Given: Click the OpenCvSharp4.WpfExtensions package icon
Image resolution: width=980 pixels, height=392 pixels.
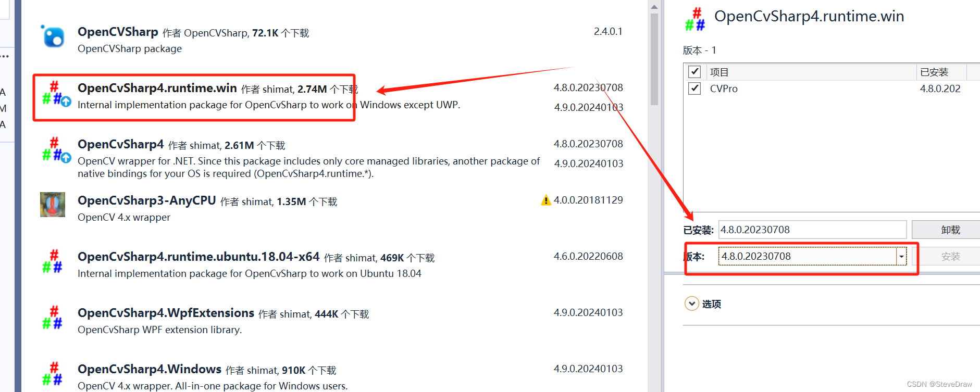Looking at the screenshot, I should 53,318.
